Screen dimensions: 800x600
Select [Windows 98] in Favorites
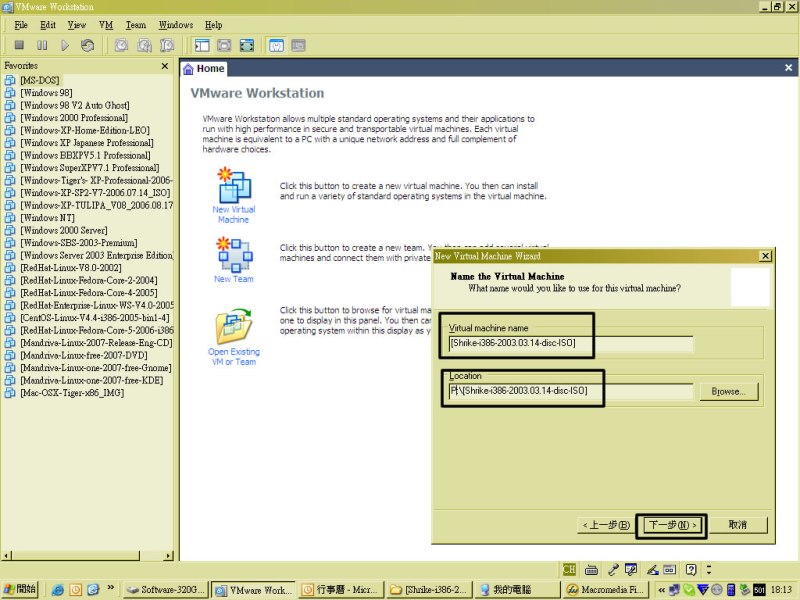coord(46,93)
